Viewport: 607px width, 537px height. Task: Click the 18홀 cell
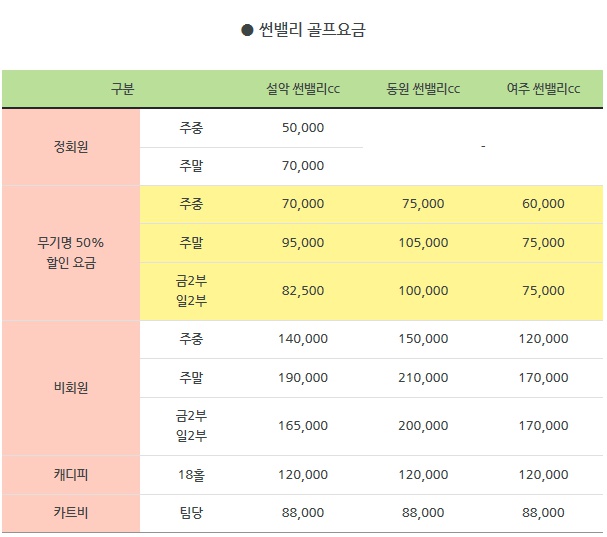coord(191,475)
